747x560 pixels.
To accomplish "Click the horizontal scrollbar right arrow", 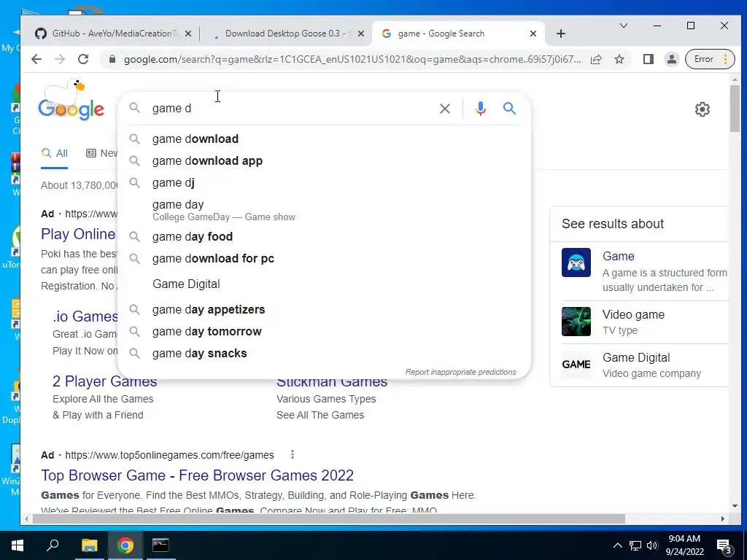I will [x=723, y=518].
